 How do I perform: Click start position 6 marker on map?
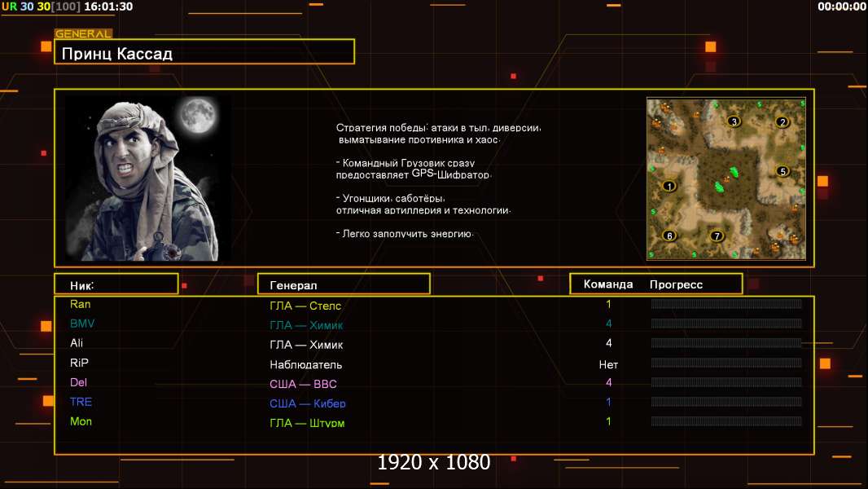[x=669, y=236]
